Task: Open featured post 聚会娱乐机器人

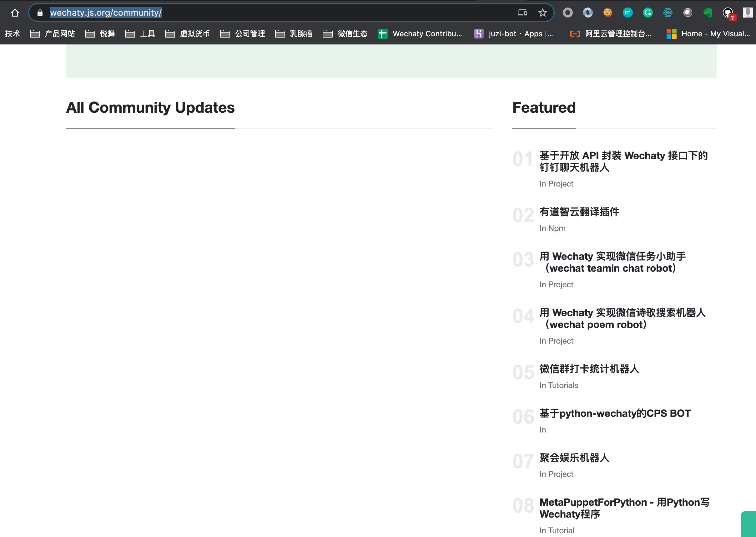Action: [x=574, y=458]
